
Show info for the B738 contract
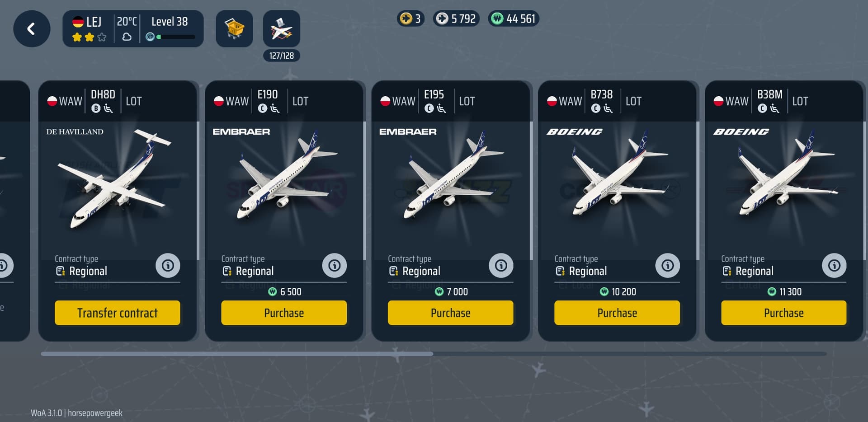668,265
